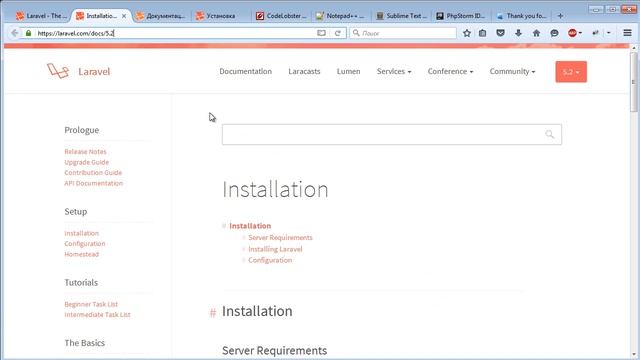Click bold Installation link in contents

tap(250, 226)
